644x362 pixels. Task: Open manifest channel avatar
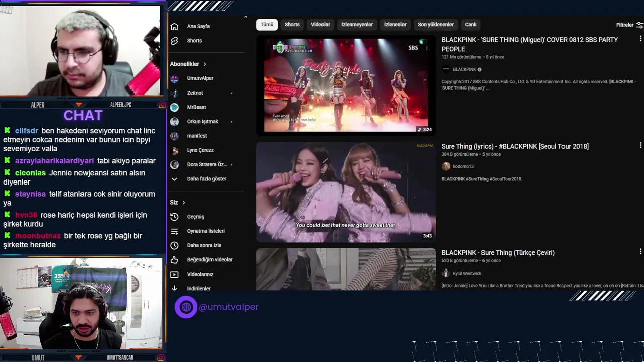coord(174,136)
